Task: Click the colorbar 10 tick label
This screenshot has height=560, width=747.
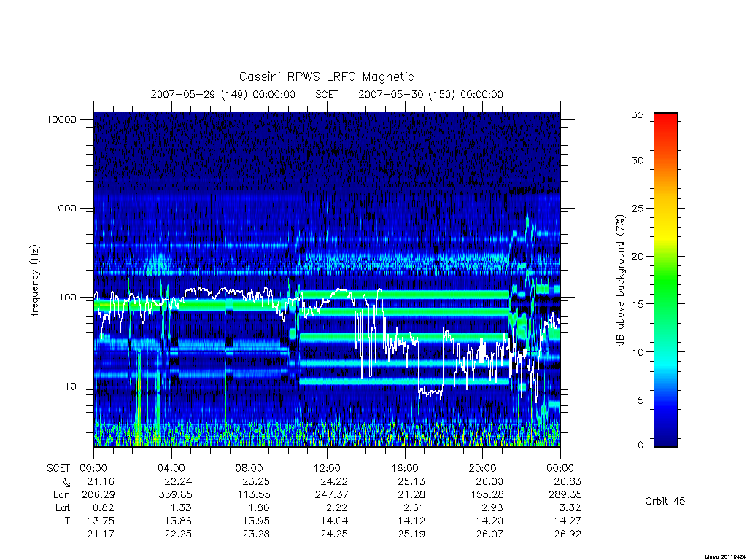Action: (638, 352)
